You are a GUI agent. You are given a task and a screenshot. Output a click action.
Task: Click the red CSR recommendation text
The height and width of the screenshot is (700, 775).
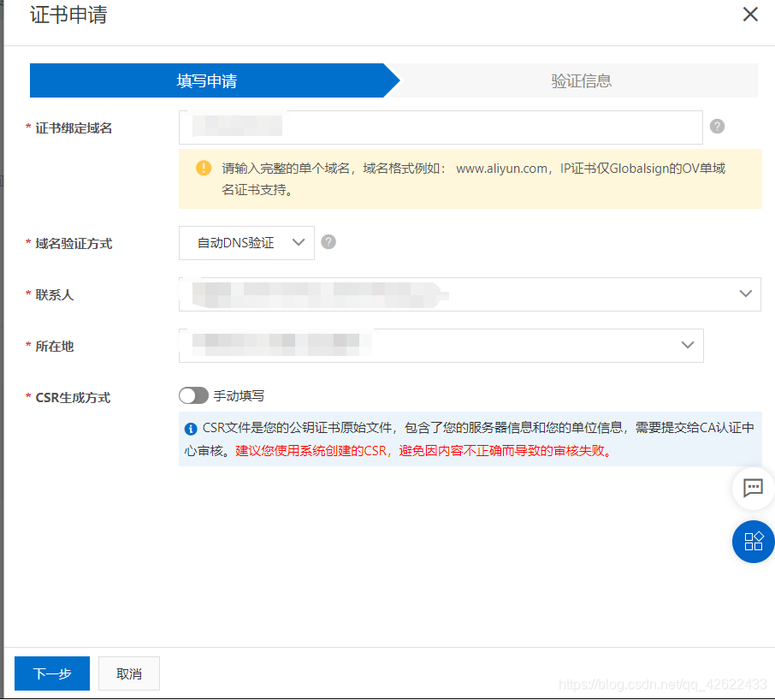[424, 450]
